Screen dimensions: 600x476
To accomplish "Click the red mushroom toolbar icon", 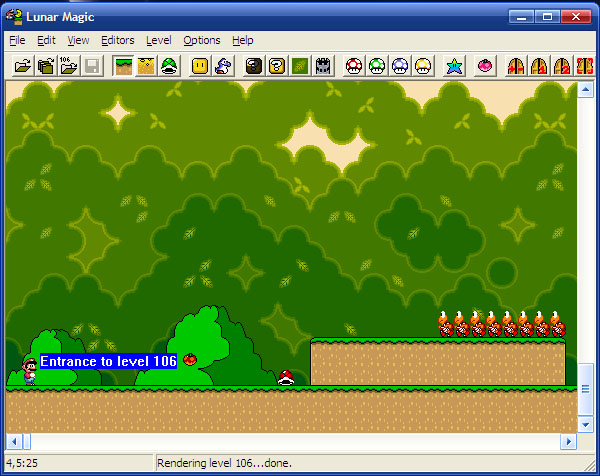I will (x=354, y=66).
